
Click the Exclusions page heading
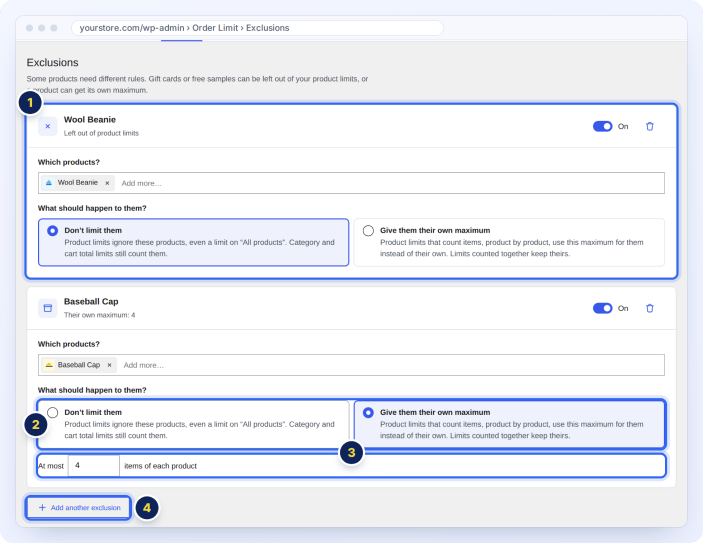pos(52,62)
